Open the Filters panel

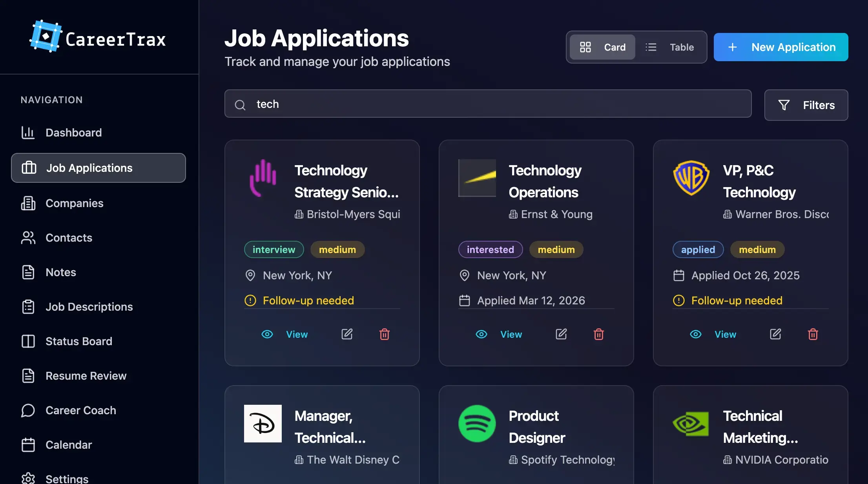coord(806,105)
